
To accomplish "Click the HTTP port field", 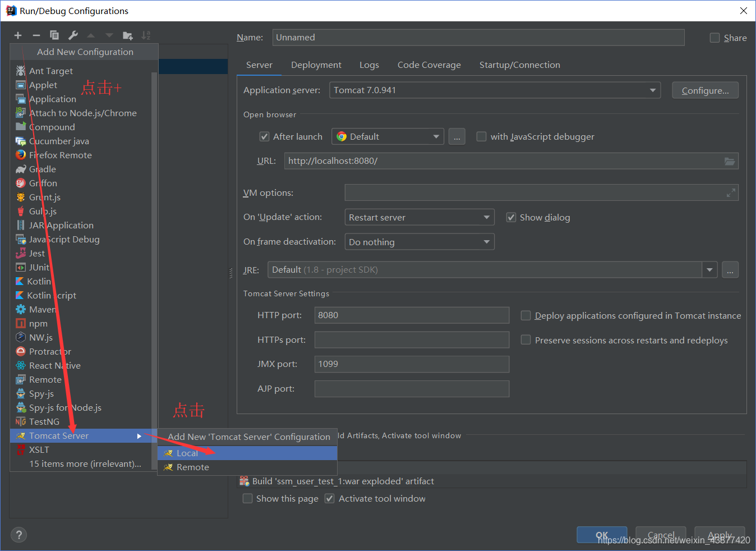I will [412, 315].
